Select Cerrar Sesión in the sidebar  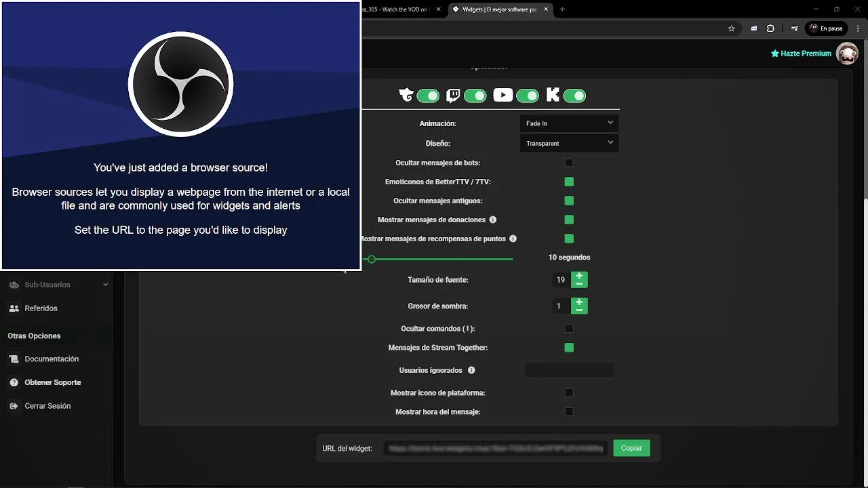[x=47, y=406]
